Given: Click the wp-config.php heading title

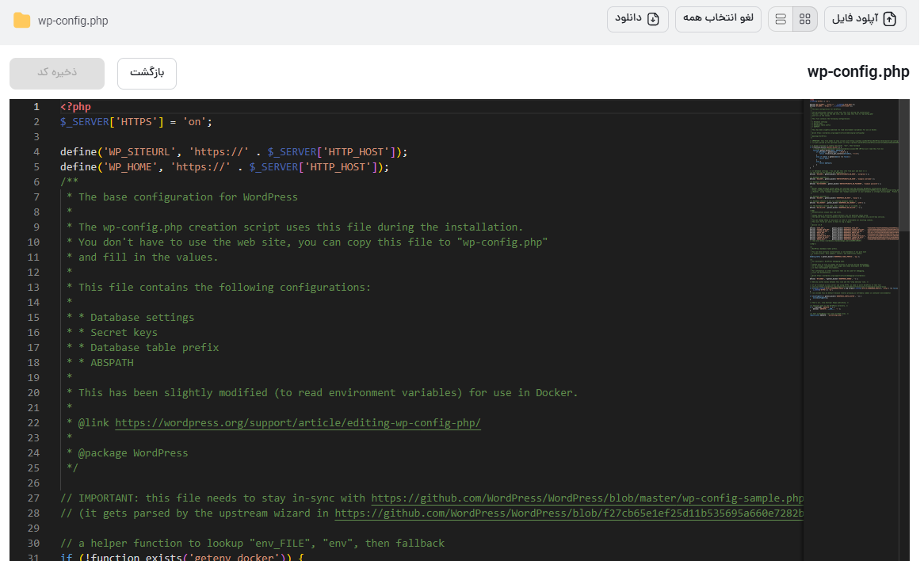Looking at the screenshot, I should click(x=858, y=72).
